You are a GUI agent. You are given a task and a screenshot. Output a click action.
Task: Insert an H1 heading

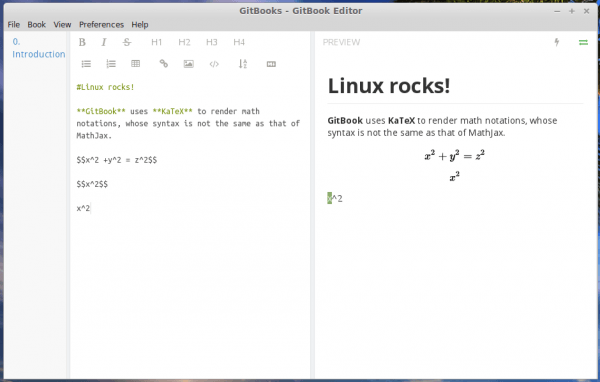(x=157, y=42)
